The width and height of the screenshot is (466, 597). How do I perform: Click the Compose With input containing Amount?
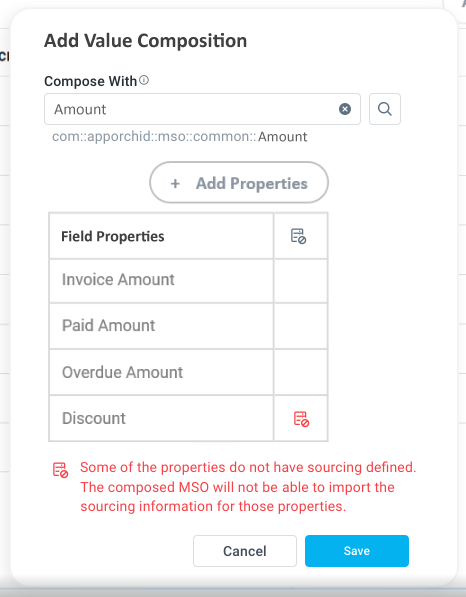point(202,109)
